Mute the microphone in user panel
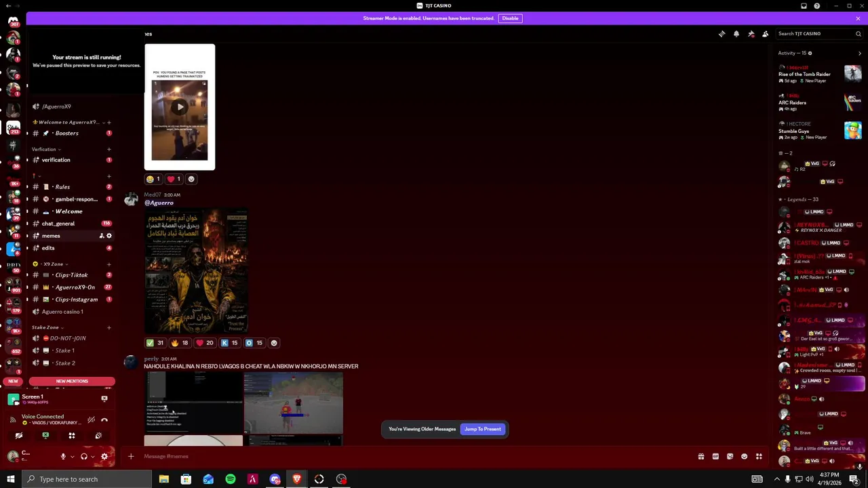This screenshot has width=868, height=488. click(x=63, y=457)
